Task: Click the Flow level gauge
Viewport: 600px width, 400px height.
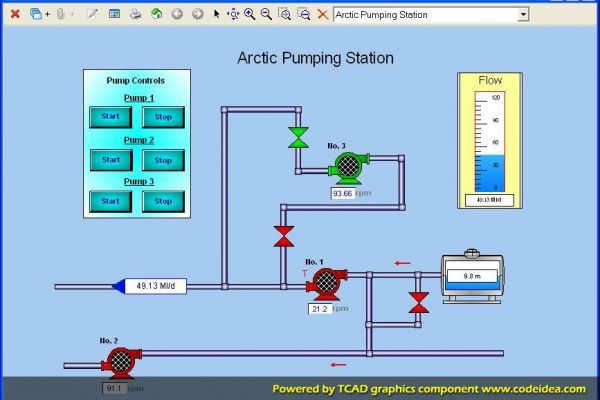Action: pyautogui.click(x=492, y=141)
